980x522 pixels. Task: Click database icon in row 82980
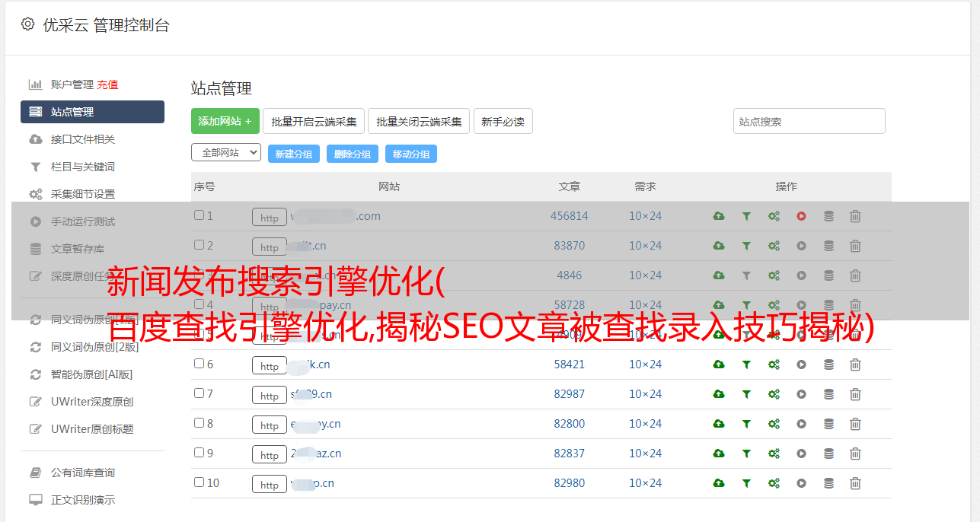click(x=828, y=483)
